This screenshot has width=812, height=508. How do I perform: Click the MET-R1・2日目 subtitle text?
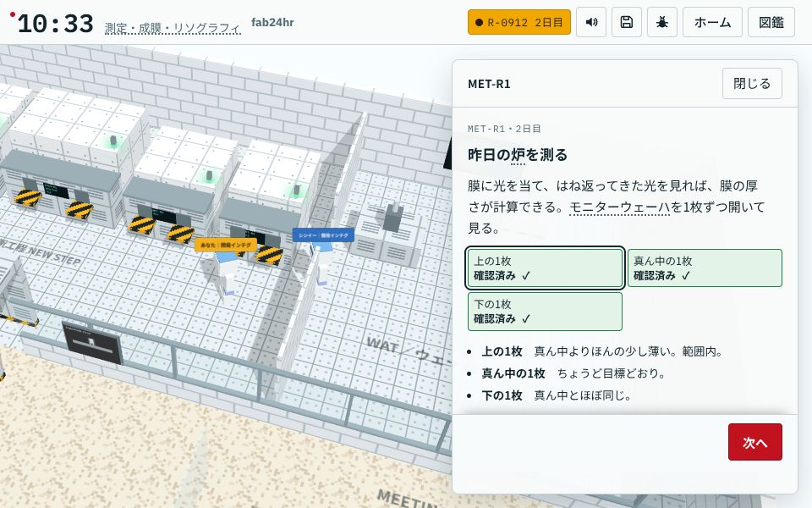(x=504, y=129)
